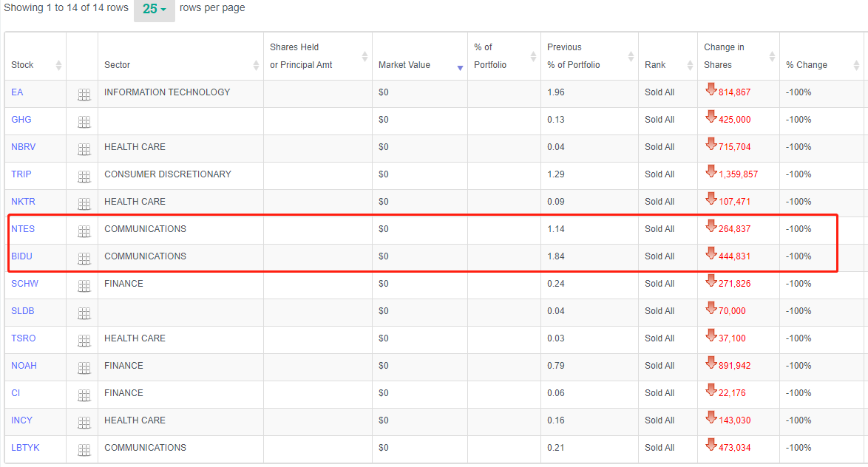
Task: Open the SCHW stock link
Action: point(25,284)
